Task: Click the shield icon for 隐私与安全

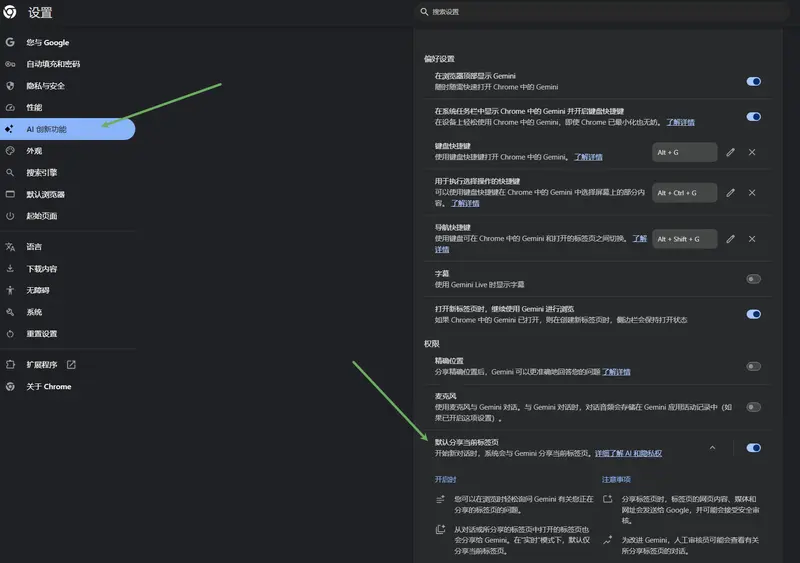Action: tap(10, 86)
